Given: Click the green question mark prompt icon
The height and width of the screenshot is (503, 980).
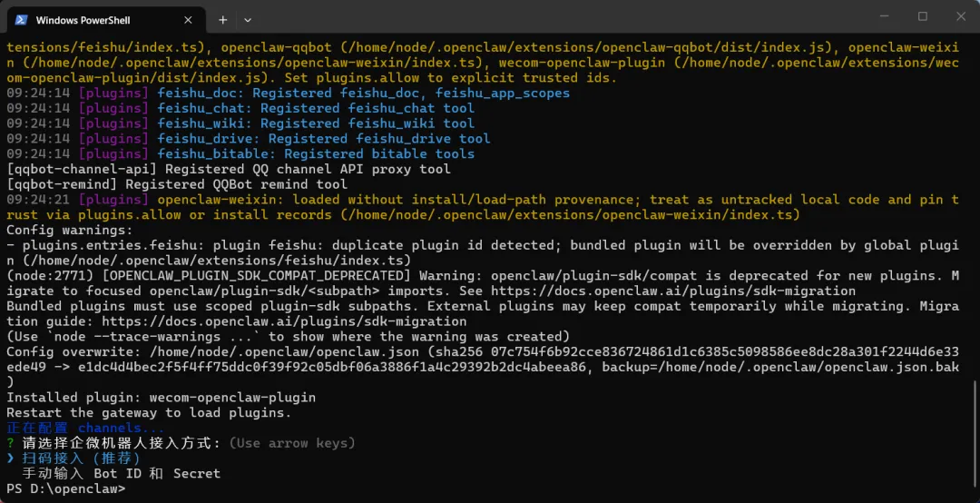Looking at the screenshot, I should (11, 443).
